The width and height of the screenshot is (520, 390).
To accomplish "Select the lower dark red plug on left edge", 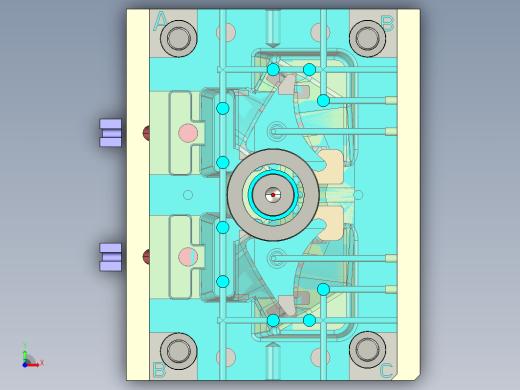I will pos(146,257).
